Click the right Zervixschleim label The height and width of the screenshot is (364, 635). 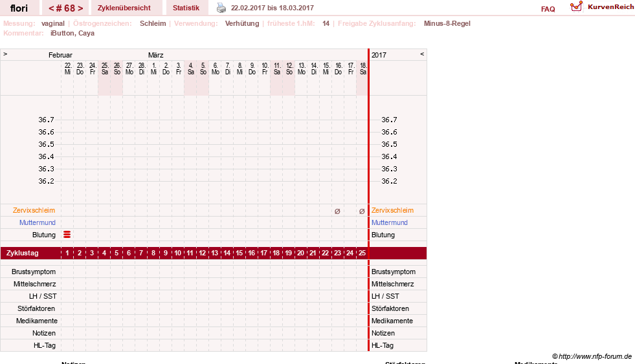pos(392,210)
